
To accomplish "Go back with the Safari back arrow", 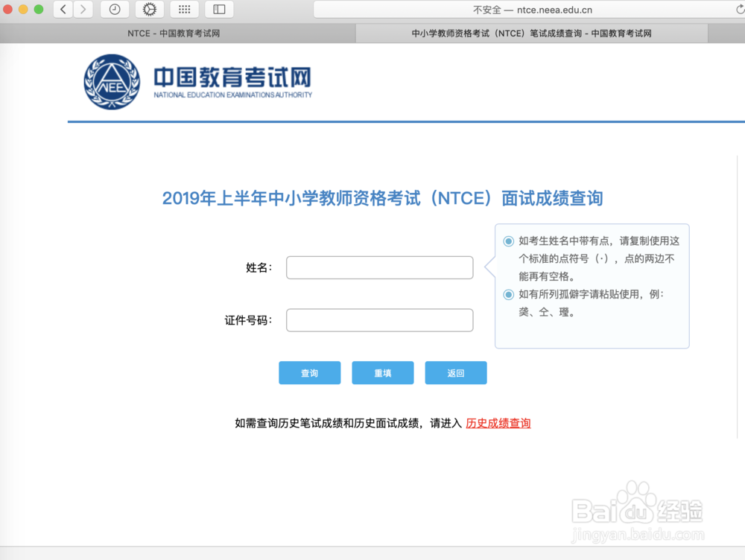I will pos(63,9).
